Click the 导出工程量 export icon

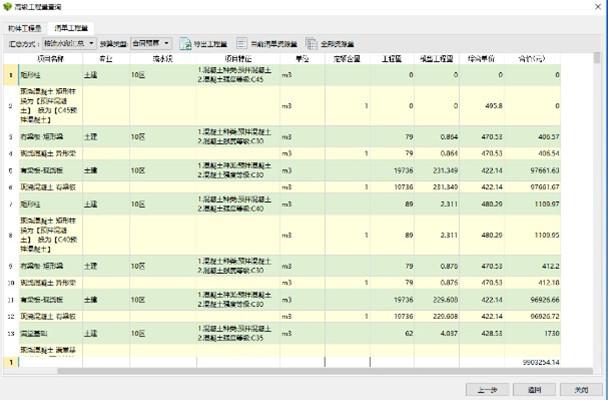pyautogui.click(x=186, y=44)
